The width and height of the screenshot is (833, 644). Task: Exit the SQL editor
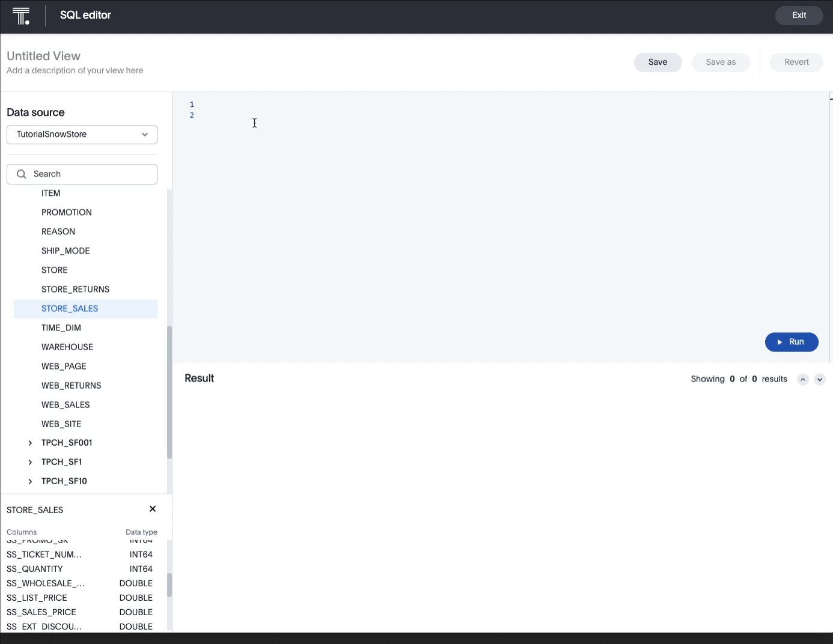click(x=799, y=16)
